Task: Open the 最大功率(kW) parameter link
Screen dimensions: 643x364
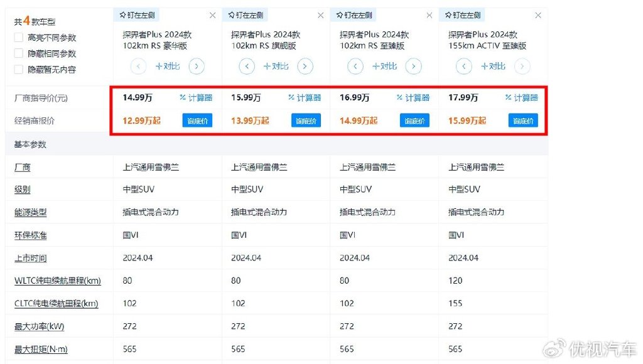Action: point(40,327)
